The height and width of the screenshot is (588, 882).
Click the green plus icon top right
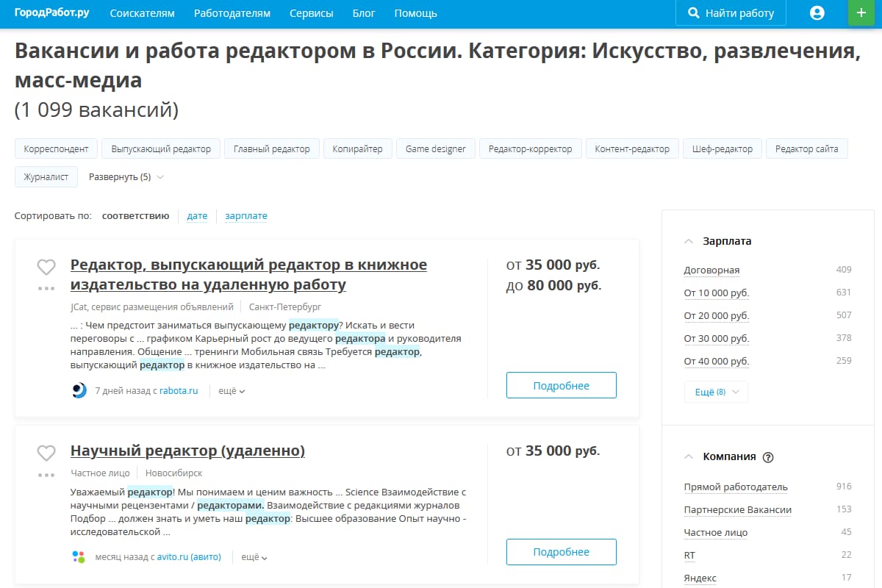tap(861, 12)
